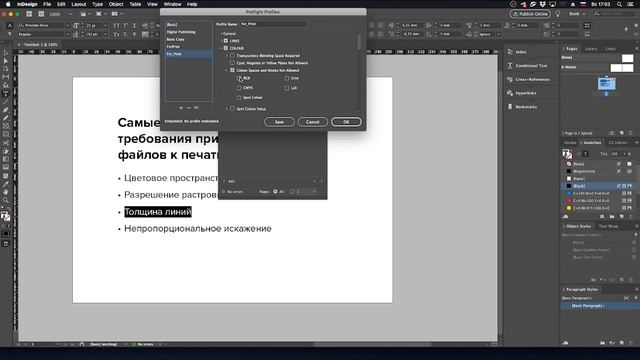This screenshot has height=360, width=640.
Task: Select the Gap tool
Action: 6,77
